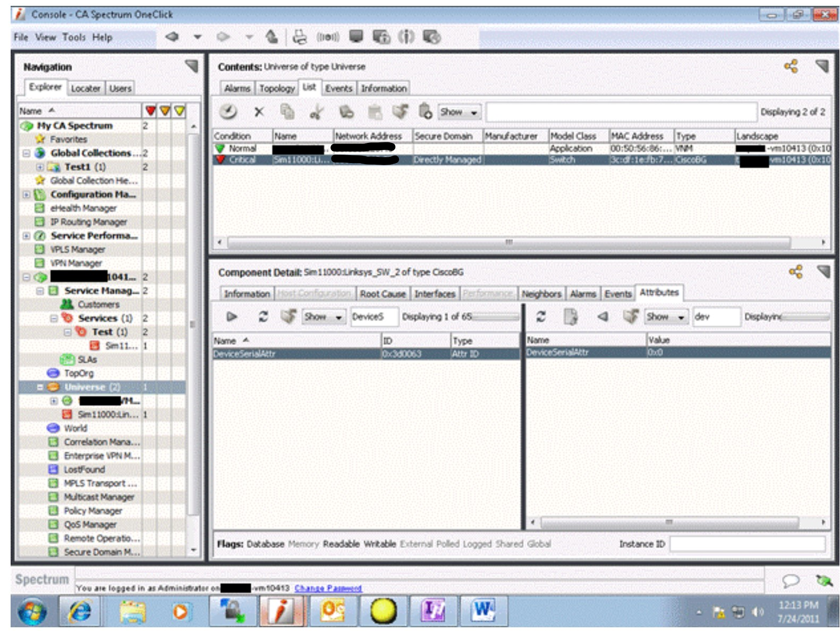Expand the Service Performance tree node
The height and width of the screenshot is (631, 840).
coord(26,236)
